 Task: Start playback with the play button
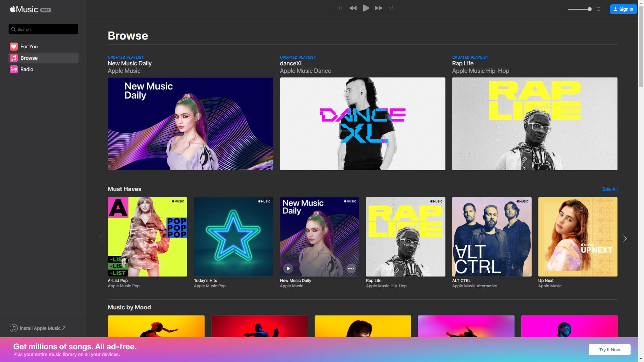pyautogui.click(x=366, y=8)
